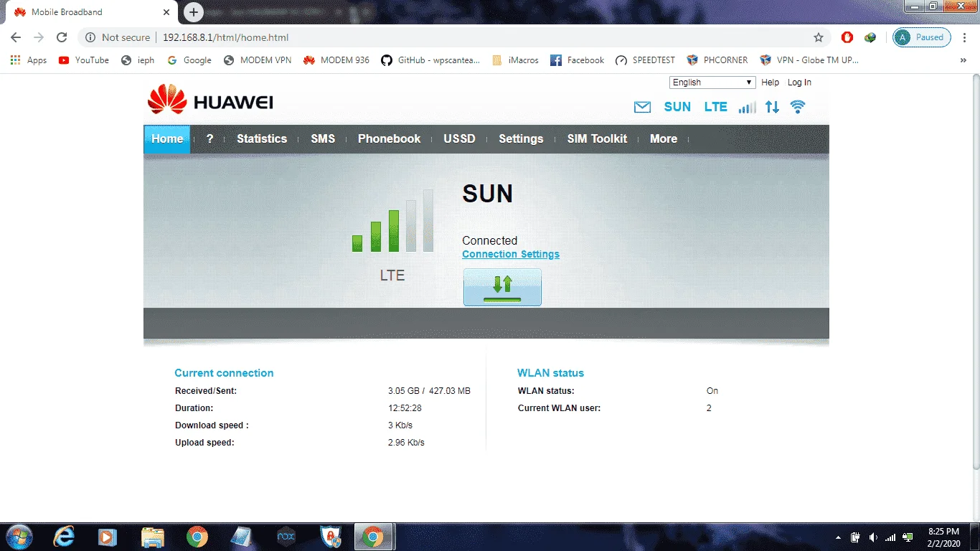Select the Mobile Broadband browser tab
This screenshot has height=551, width=980.
coord(91,13)
